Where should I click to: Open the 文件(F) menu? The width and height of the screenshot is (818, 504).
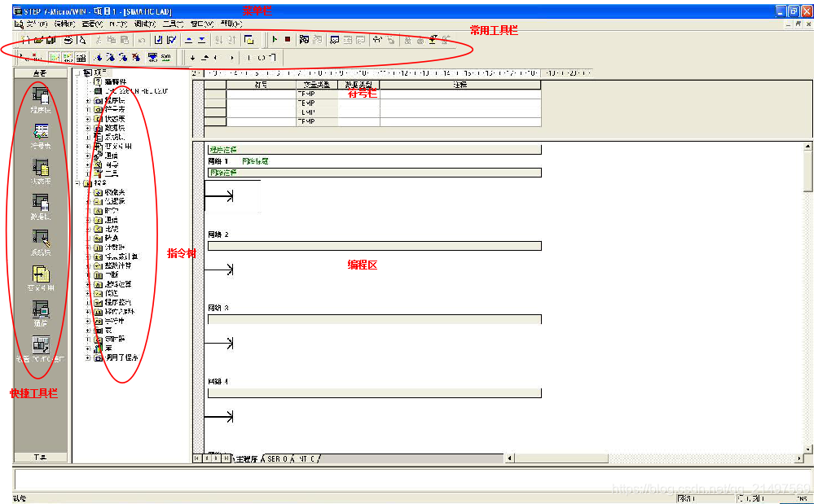(x=37, y=24)
